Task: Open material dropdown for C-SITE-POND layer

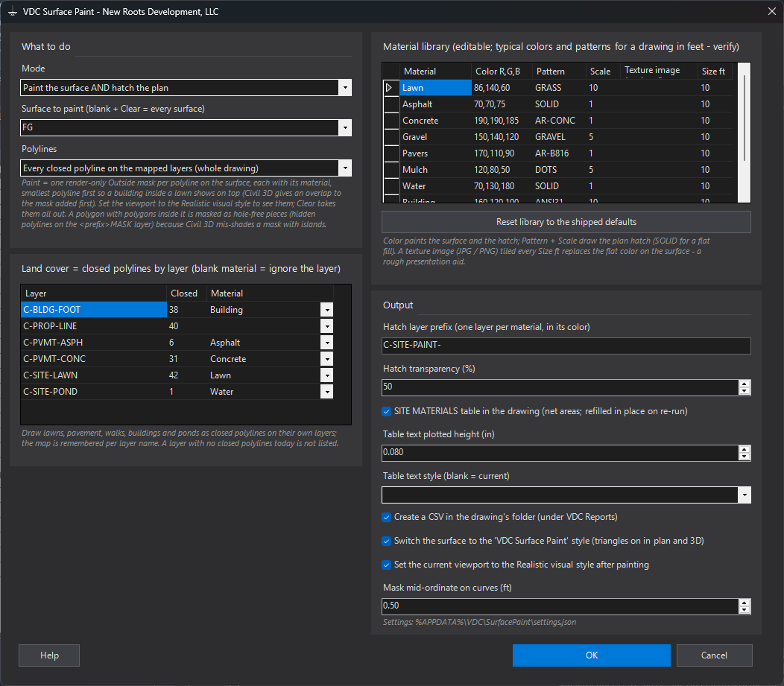Action: click(x=326, y=392)
